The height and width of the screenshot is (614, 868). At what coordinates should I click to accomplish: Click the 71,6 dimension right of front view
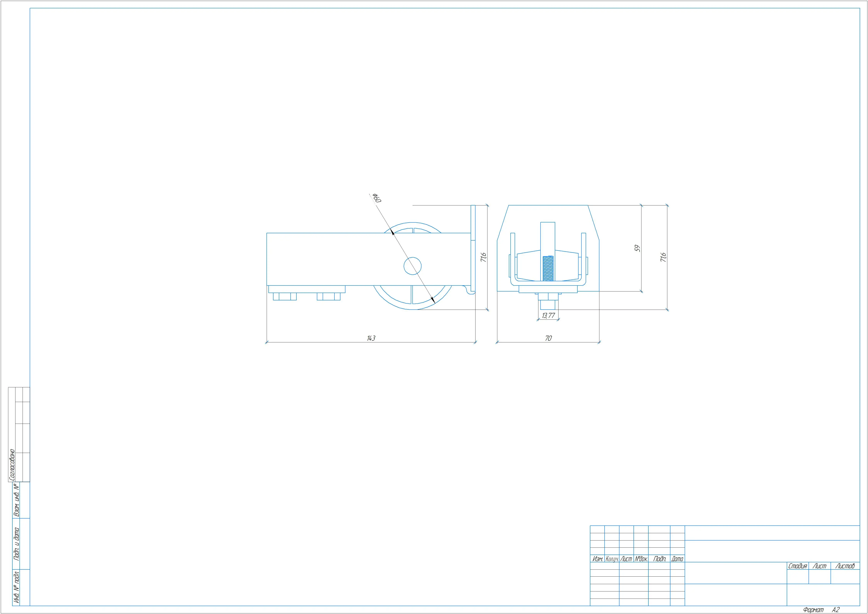(663, 258)
